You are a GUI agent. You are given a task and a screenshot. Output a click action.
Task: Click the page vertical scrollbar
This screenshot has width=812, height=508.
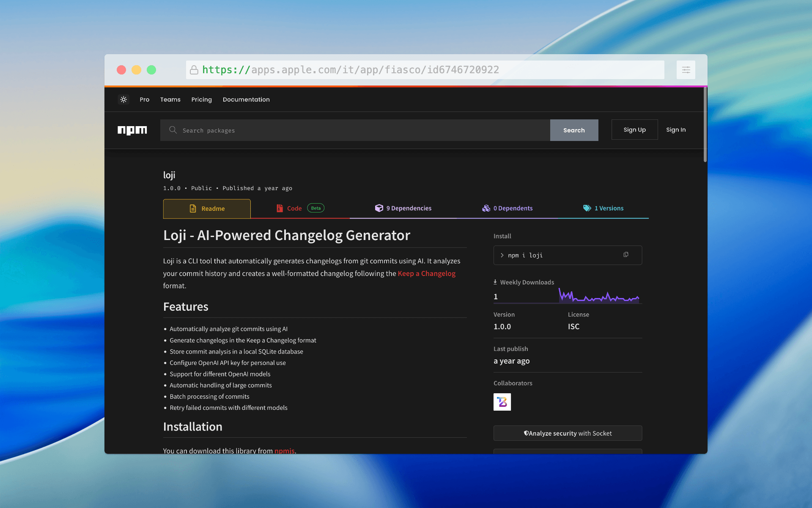click(705, 125)
